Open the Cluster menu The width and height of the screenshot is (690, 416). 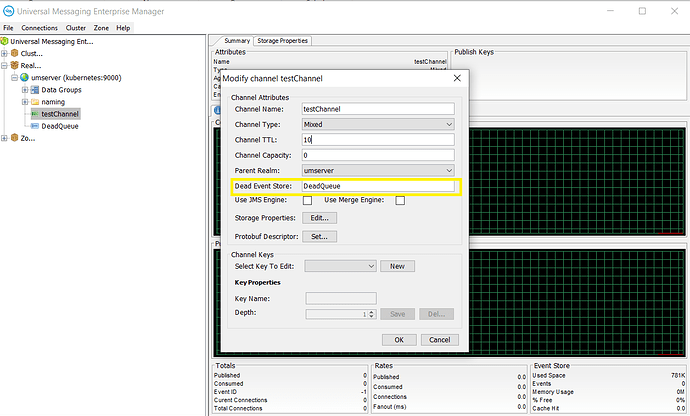(x=76, y=28)
